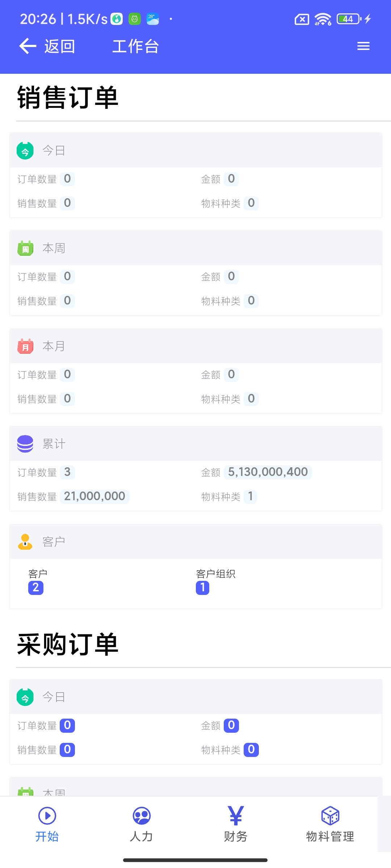
Task: Tap the 销售订单 section heading
Action: pyautogui.click(x=68, y=98)
